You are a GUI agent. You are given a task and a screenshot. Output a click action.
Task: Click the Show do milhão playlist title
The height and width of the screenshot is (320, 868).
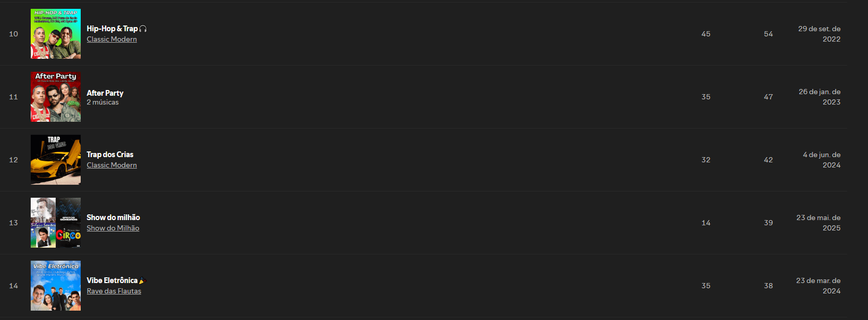tap(113, 217)
